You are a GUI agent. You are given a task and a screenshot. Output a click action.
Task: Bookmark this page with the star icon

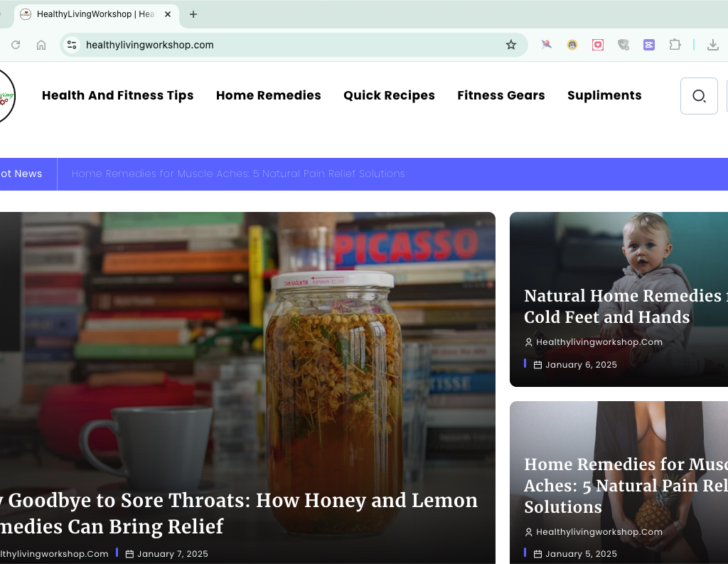point(510,45)
